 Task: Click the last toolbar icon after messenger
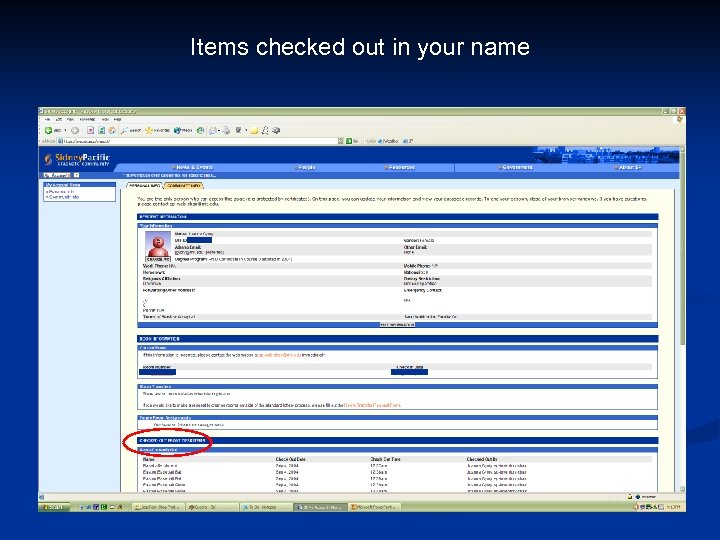click(276, 130)
